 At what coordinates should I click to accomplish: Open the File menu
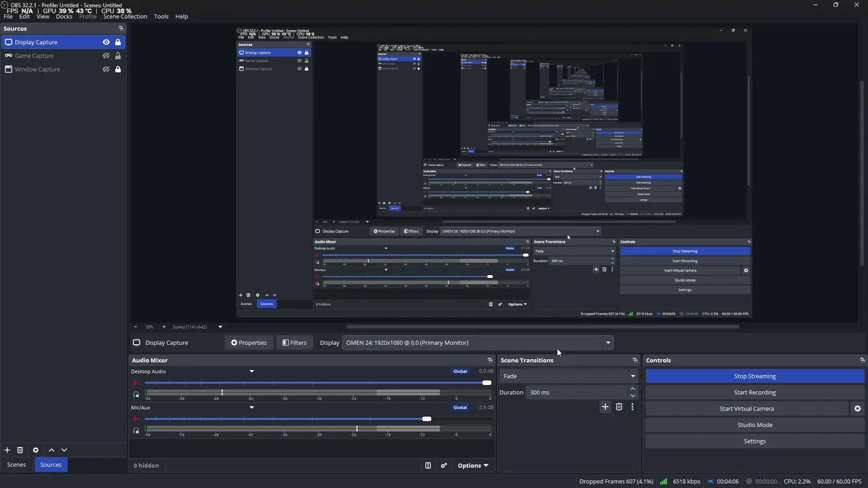coord(8,16)
